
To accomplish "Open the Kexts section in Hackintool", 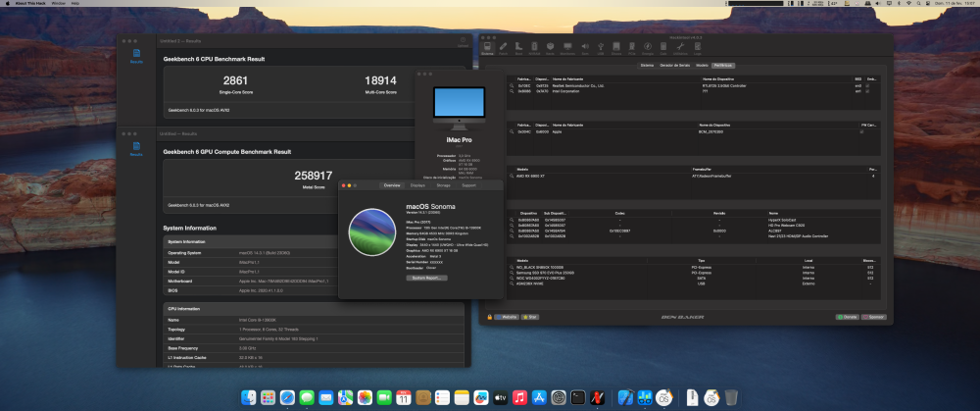I will coord(550,47).
